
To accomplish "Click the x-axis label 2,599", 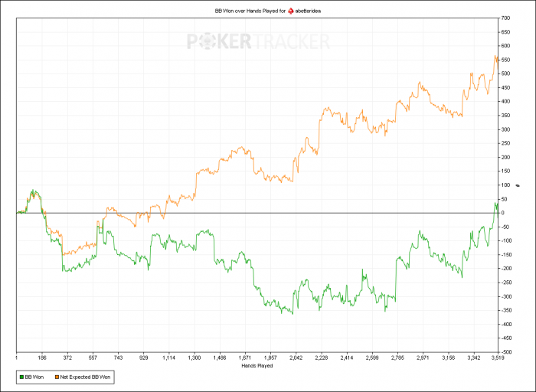I will point(372,358).
